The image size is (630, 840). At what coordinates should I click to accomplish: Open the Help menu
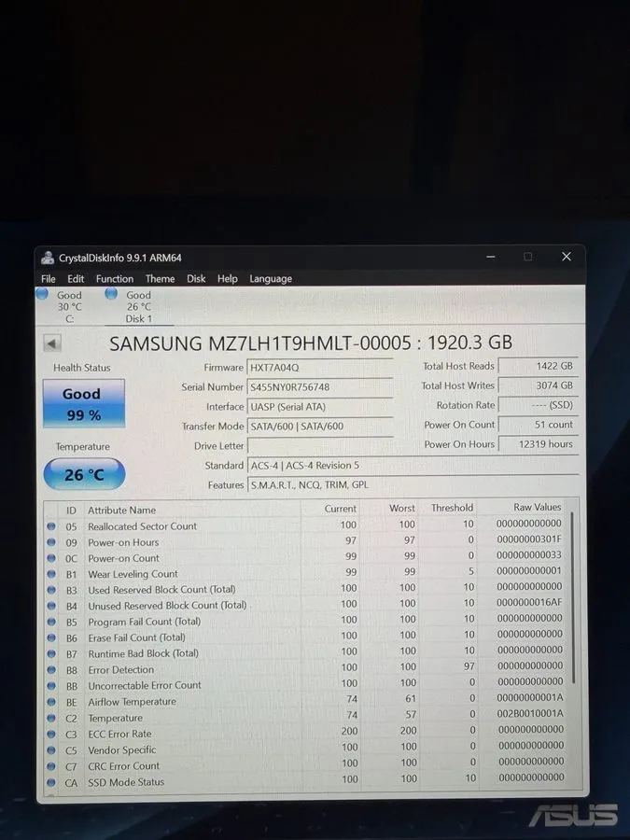click(228, 278)
